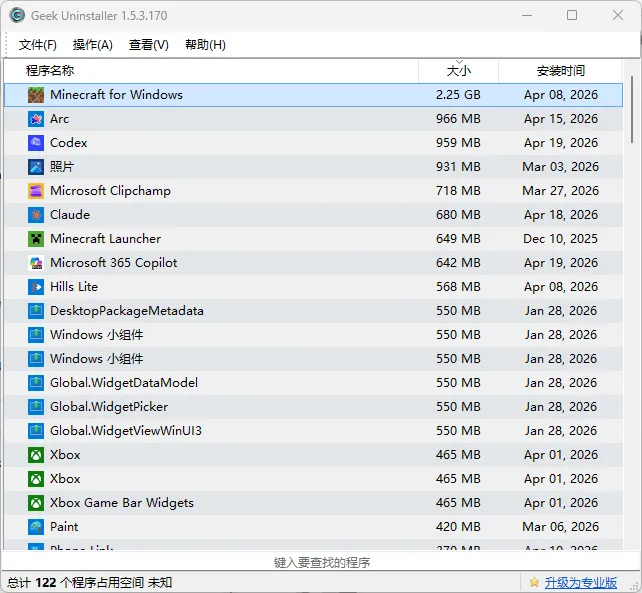Screen dimensions: 642x593
Task: Select the Global.WidgetDataModel entry name
Action: [x=124, y=383]
